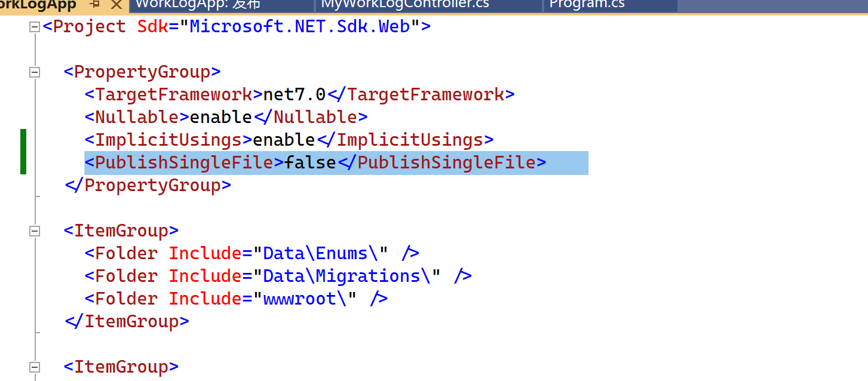Select the active WorkLogApp tab title
The width and height of the screenshot is (868, 381).
pos(38,5)
